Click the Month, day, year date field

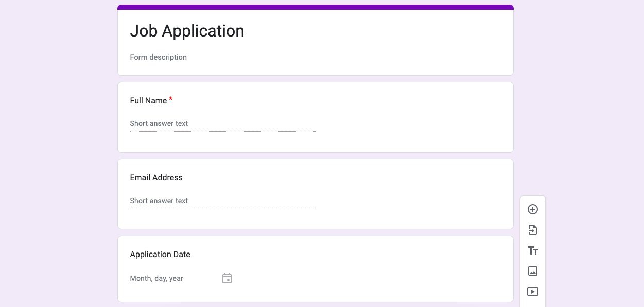pos(156,278)
